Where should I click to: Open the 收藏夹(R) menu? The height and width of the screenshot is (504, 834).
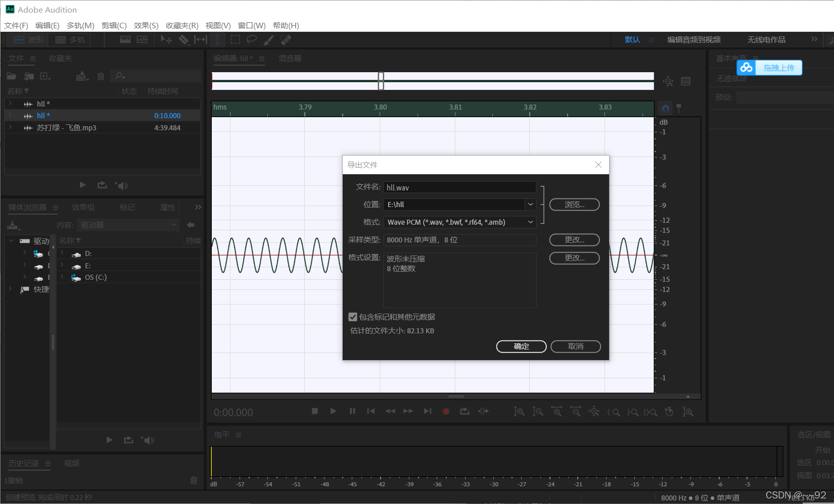[182, 26]
